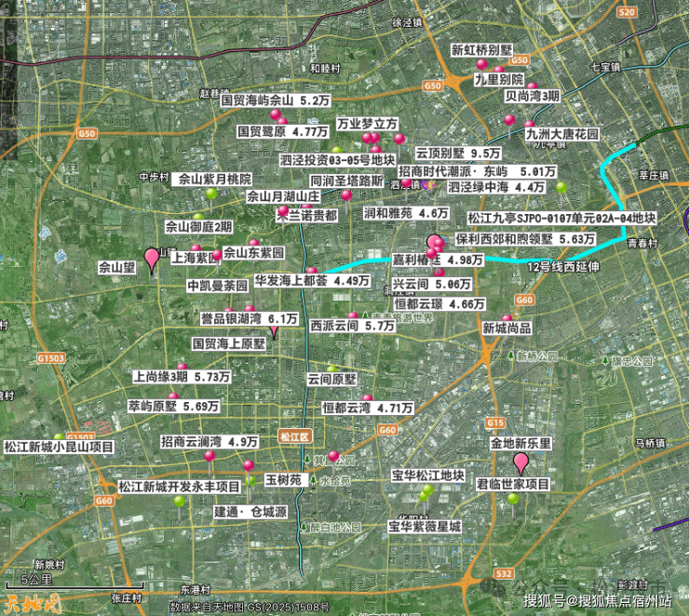Click the 宝华紫薇星城 label
The width and height of the screenshot is (689, 616).
pos(425,527)
